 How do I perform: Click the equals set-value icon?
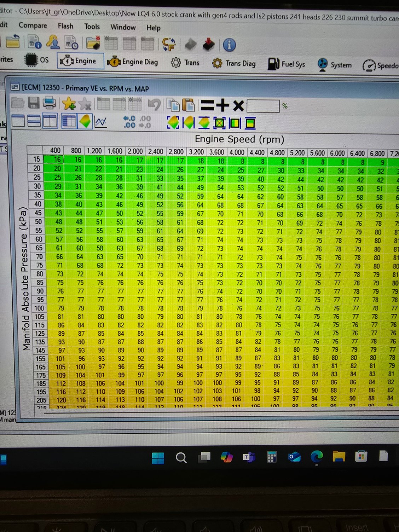207,105
